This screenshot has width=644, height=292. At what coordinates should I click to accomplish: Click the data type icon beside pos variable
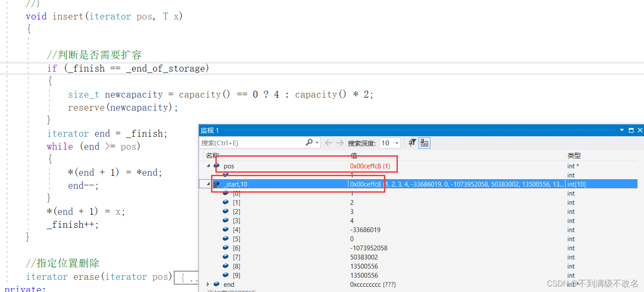tap(216, 166)
